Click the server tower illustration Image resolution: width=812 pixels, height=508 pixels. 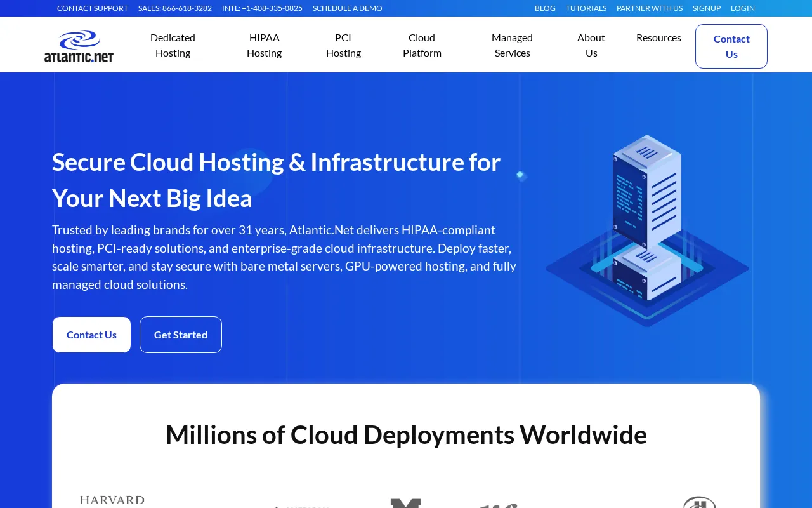pyautogui.click(x=647, y=230)
